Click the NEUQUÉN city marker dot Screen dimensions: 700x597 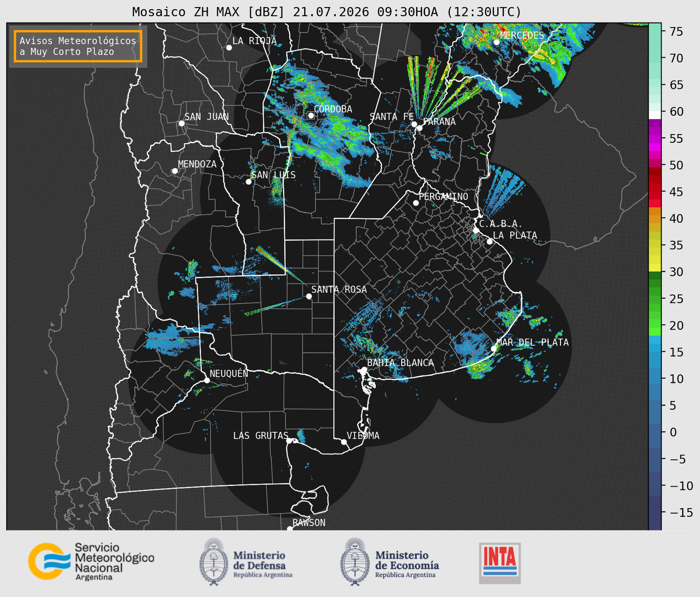pyautogui.click(x=207, y=380)
